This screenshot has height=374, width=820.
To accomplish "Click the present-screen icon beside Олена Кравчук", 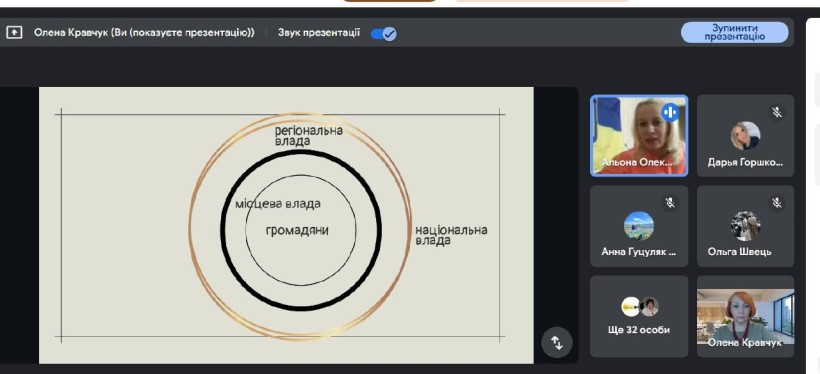I will point(14,32).
